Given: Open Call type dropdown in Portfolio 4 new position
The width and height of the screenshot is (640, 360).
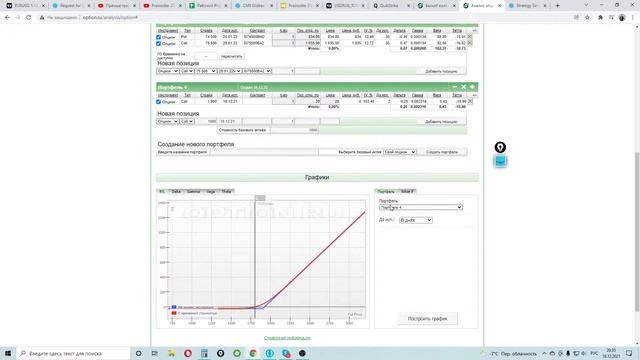Looking at the screenshot, I should 187,121.
